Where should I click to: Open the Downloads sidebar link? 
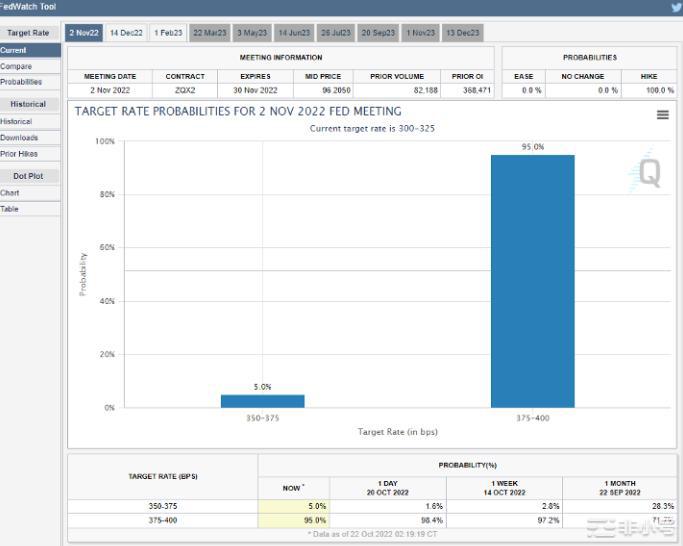19,138
